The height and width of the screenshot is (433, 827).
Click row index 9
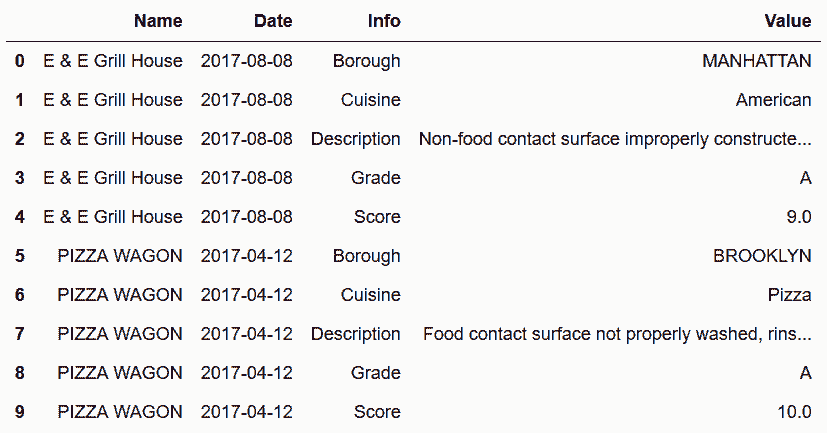(20, 412)
